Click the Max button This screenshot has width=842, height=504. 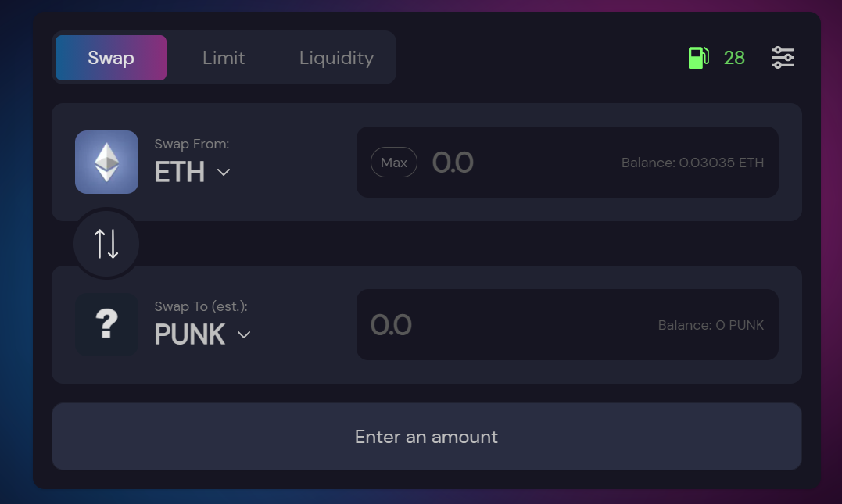(x=394, y=162)
